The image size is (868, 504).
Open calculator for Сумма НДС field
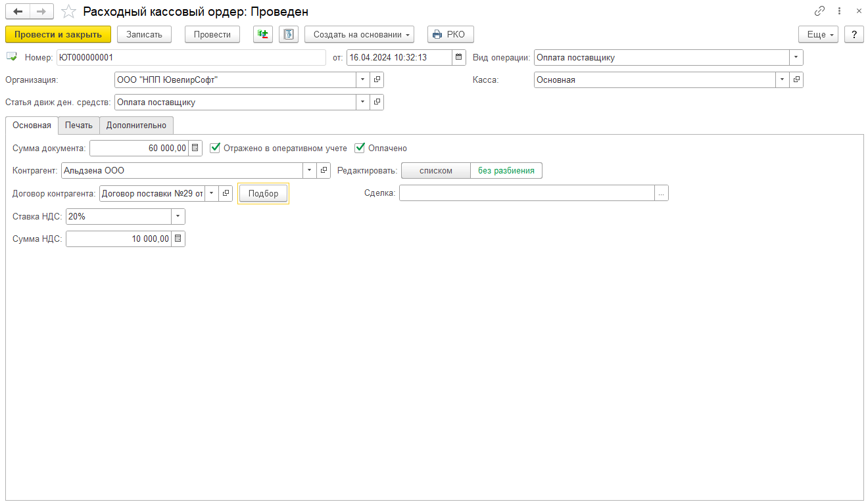(x=178, y=239)
